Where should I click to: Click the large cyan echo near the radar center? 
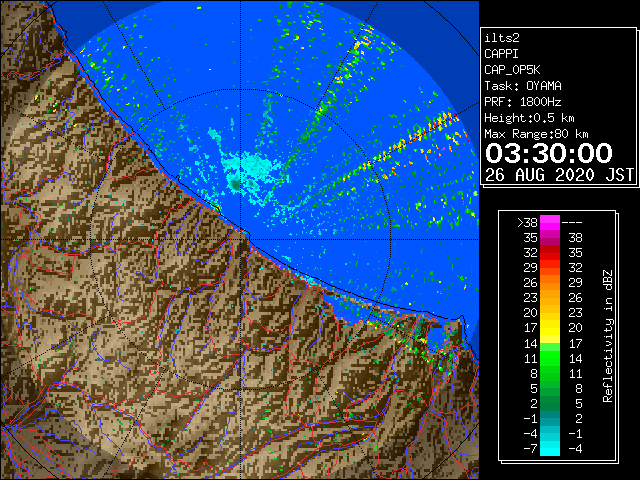pos(253,168)
